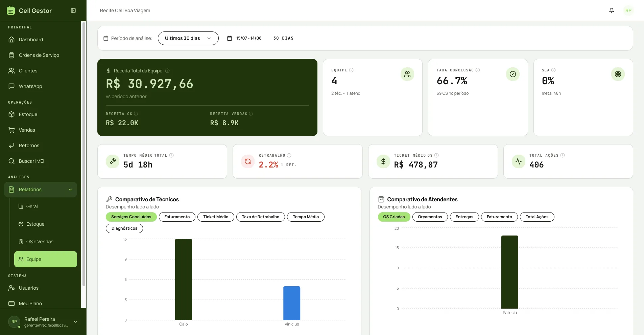Click info icon beside RETRABALHO
Screen dimensions: 644x335
click(x=289, y=155)
